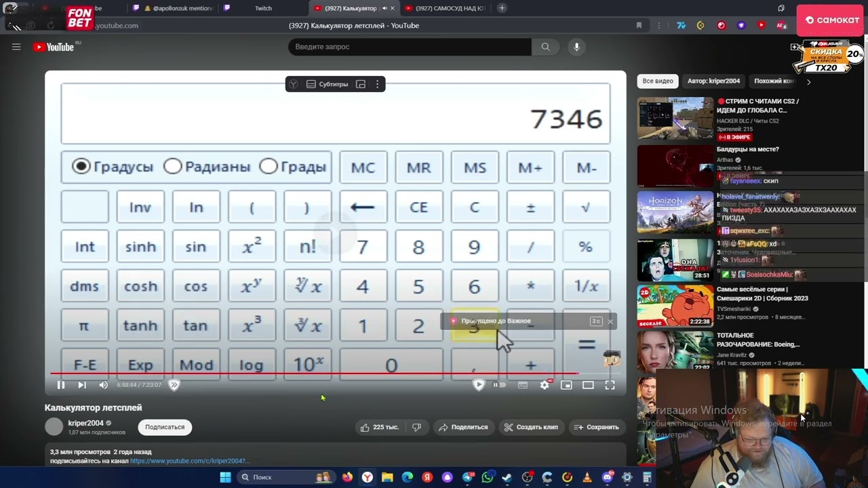This screenshot has width=868, height=488.
Task: Open a new browser tab with plus
Action: tap(502, 8)
